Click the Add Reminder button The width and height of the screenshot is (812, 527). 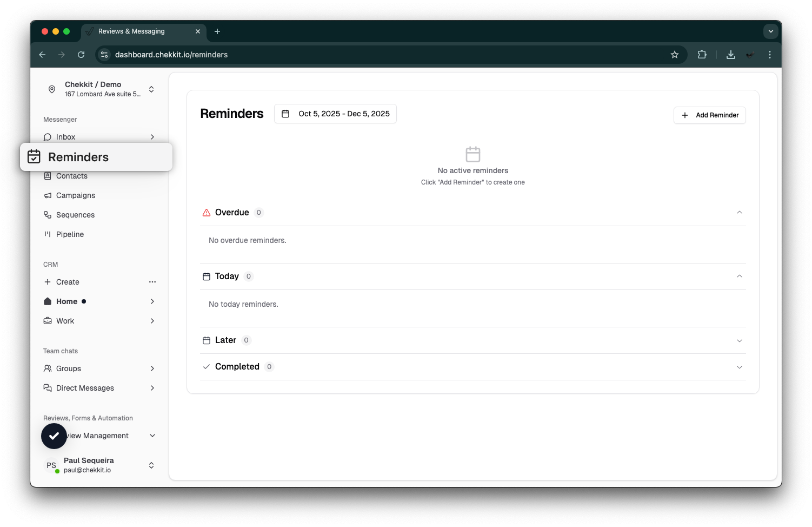pos(709,115)
